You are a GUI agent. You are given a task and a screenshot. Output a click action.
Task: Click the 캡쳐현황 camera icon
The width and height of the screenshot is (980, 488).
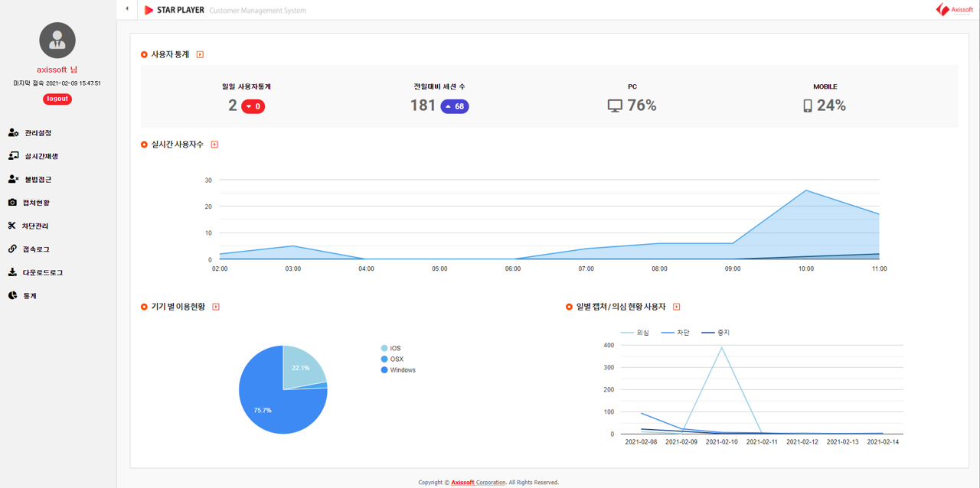coord(12,203)
